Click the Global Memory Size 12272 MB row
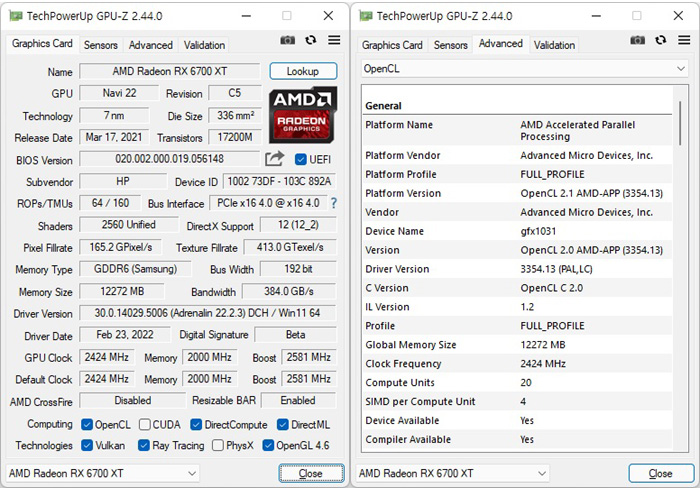Screen dimensions: 700x491 pos(517,345)
